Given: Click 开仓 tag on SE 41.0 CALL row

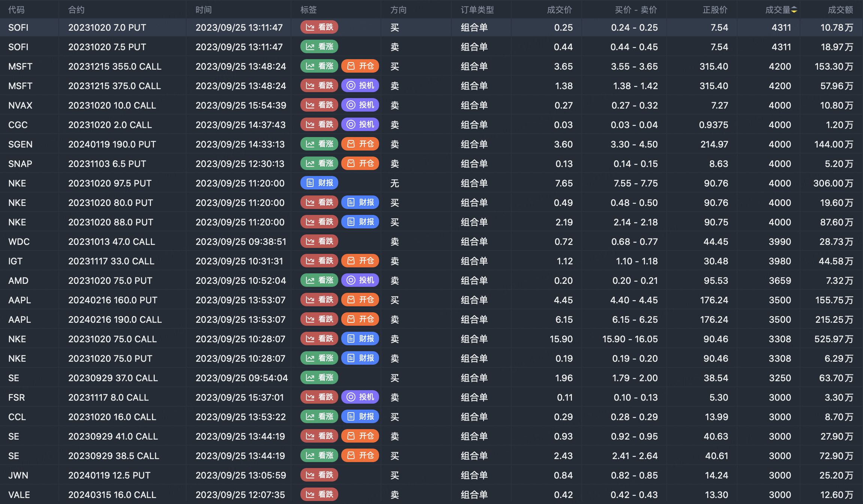Looking at the screenshot, I should pos(360,436).
